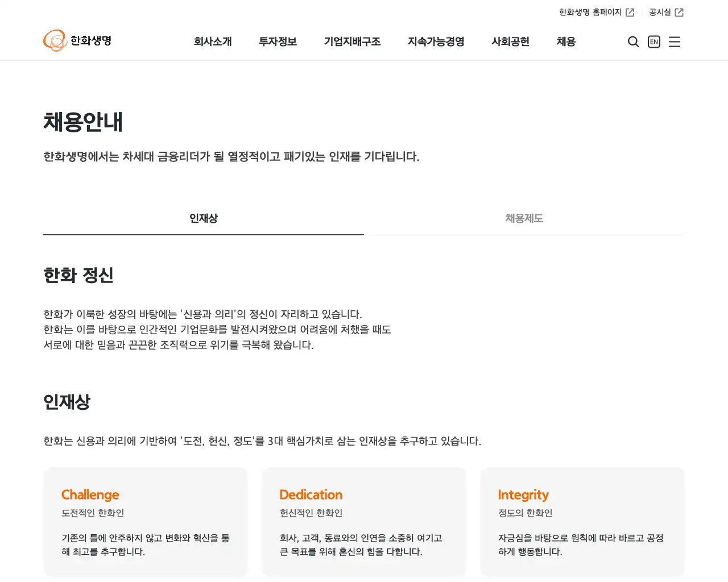The width and height of the screenshot is (728, 582).
Task: Visit the 한화생명 홈페이지 link
Action: tap(590, 11)
